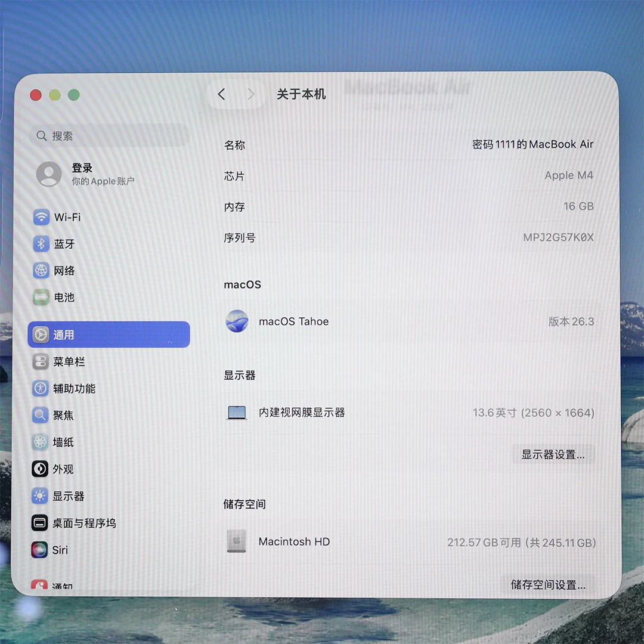Select General item in the sidebar

[109, 335]
